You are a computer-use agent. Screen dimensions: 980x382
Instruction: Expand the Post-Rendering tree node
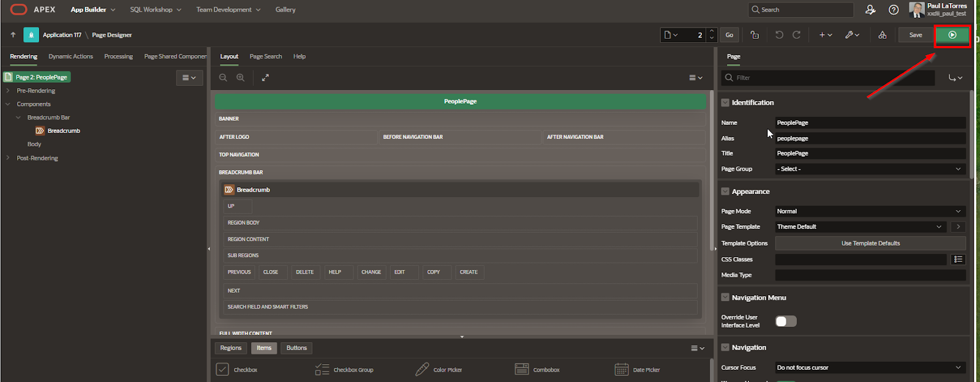click(8, 158)
